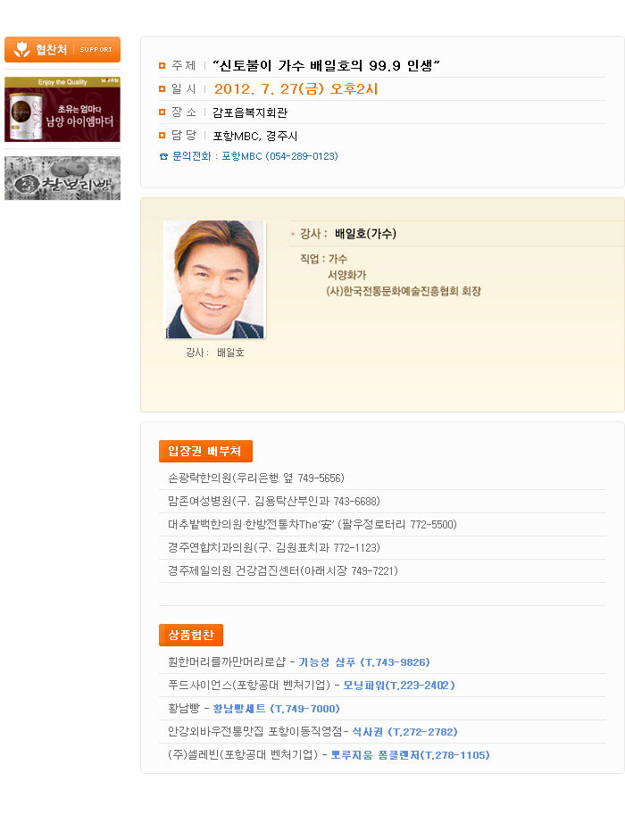Image resolution: width=625 pixels, height=840 pixels.
Task: Click the telephone icon beside 문의전화
Action: [163, 156]
